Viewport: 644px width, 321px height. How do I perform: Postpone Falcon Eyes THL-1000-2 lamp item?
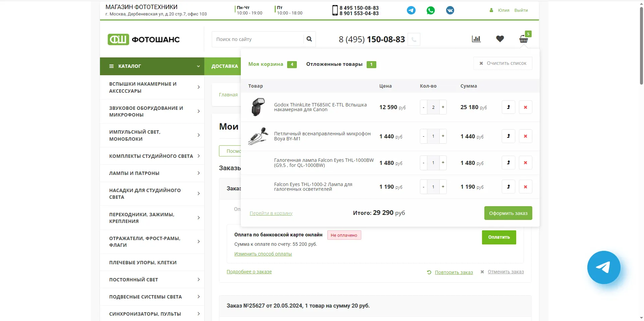pyautogui.click(x=508, y=187)
